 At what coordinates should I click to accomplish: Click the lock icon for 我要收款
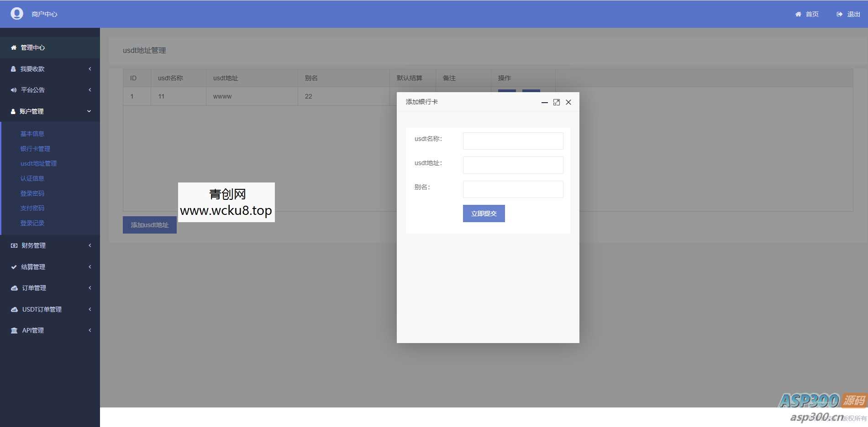pyautogui.click(x=13, y=69)
